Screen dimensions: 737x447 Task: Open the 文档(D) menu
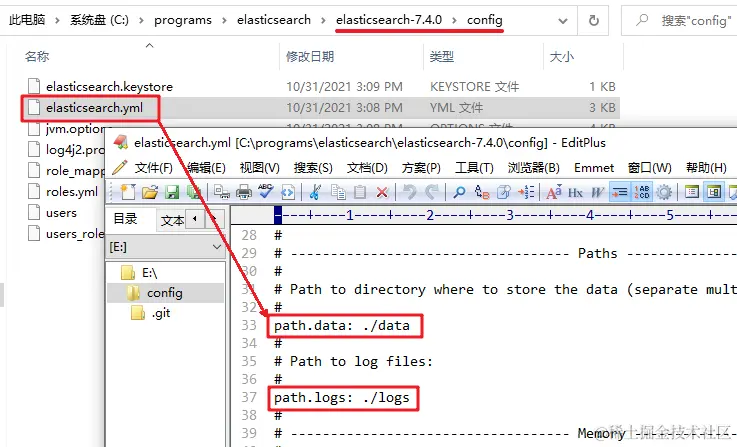click(x=367, y=168)
